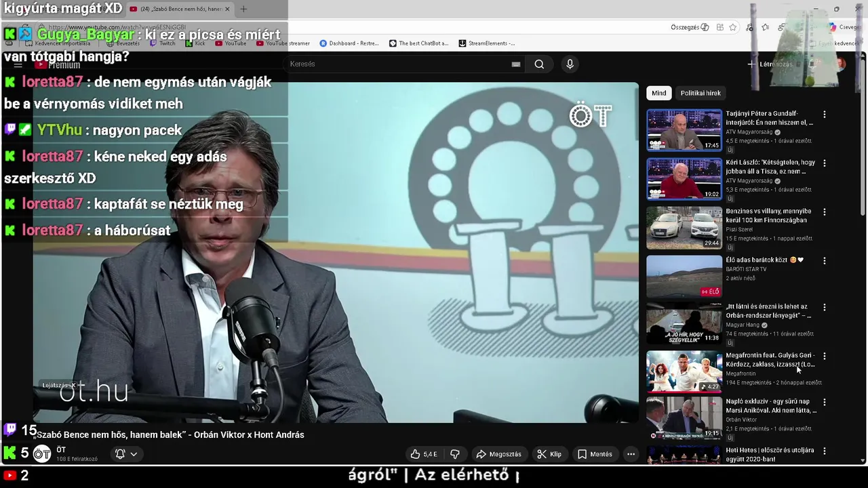Start voice search with the microphone icon

570,64
